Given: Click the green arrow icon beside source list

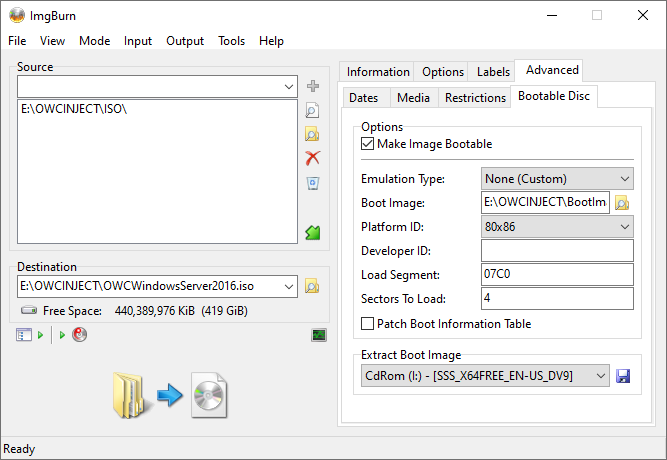Looking at the screenshot, I should point(313,232).
